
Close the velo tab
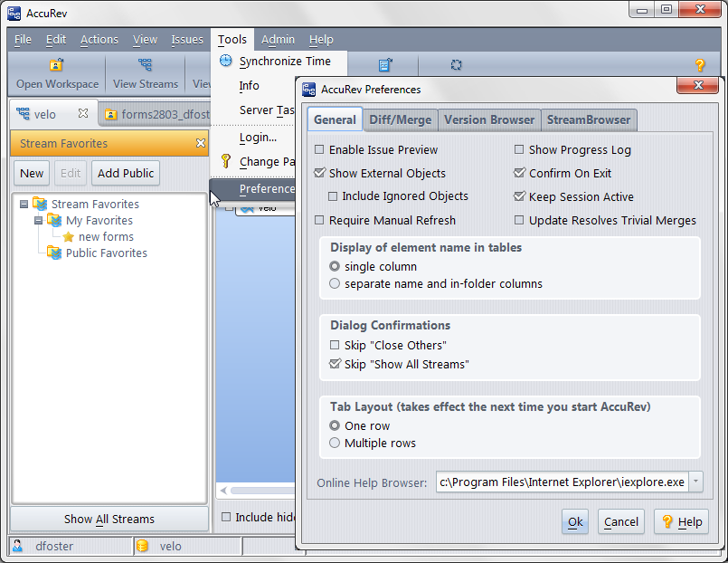[x=83, y=114]
